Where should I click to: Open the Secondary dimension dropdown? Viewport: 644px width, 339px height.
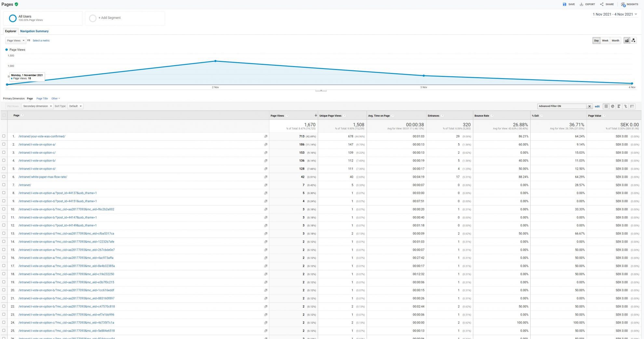[37, 106]
